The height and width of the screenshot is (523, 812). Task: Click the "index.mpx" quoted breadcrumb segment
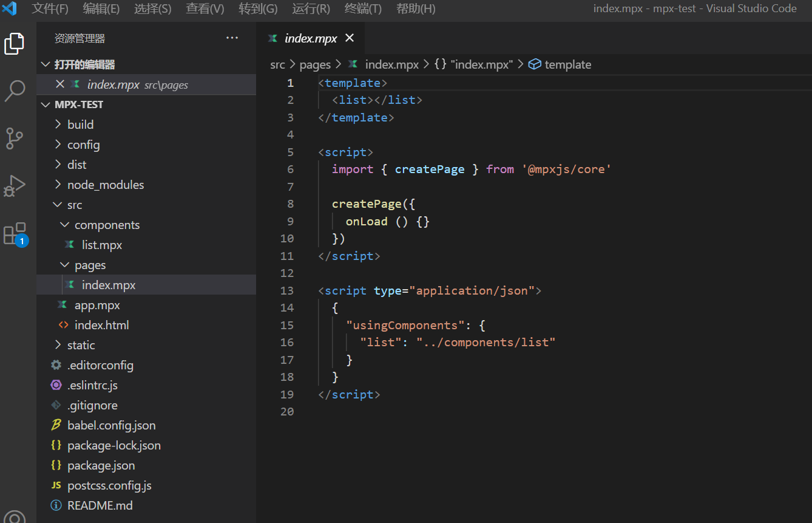[x=482, y=64]
